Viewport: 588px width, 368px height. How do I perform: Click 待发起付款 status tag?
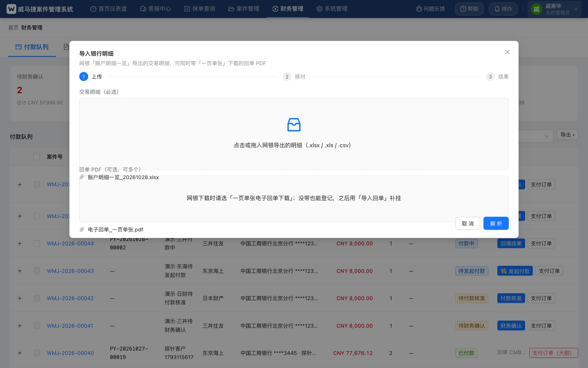click(x=472, y=271)
